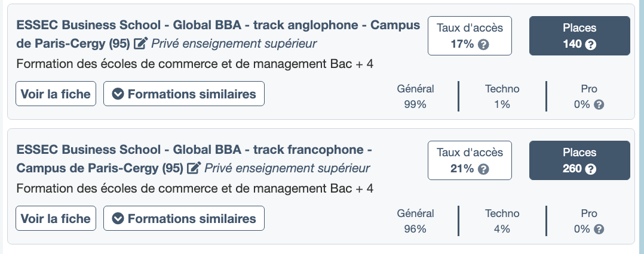The image size is (644, 254).
Task: Click help icon beside 260 places
Action: tap(591, 169)
